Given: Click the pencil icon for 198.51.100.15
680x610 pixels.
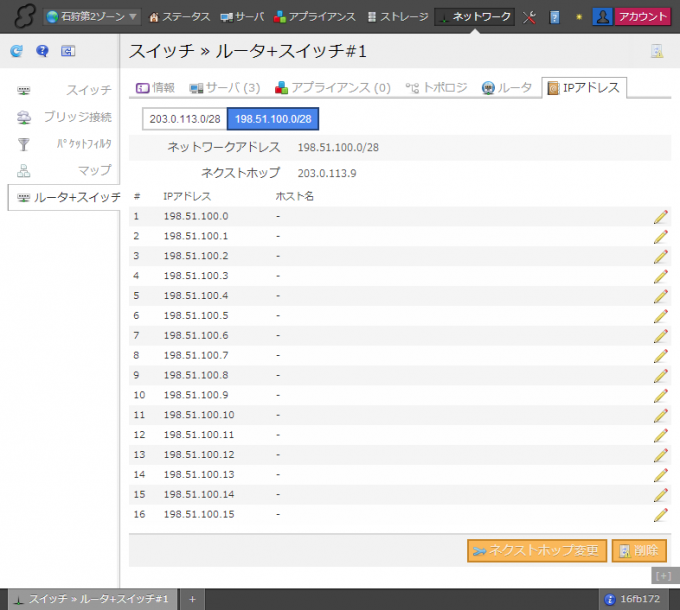Looking at the screenshot, I should [660, 515].
